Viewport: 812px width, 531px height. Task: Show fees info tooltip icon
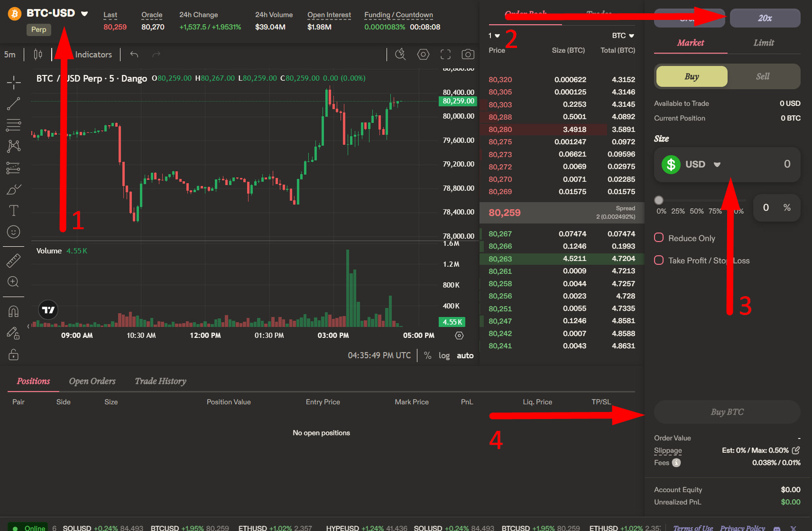coord(676,463)
